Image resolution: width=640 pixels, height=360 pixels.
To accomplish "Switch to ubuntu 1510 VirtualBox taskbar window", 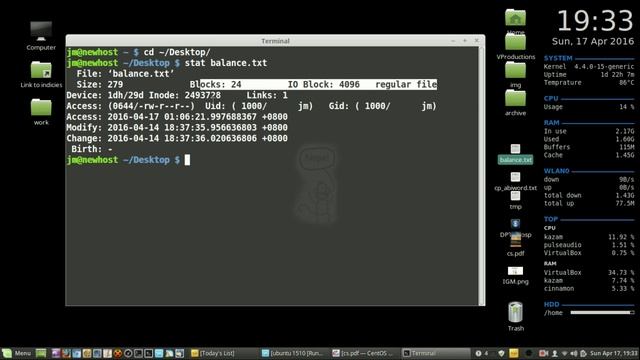I will pyautogui.click(x=293, y=353).
